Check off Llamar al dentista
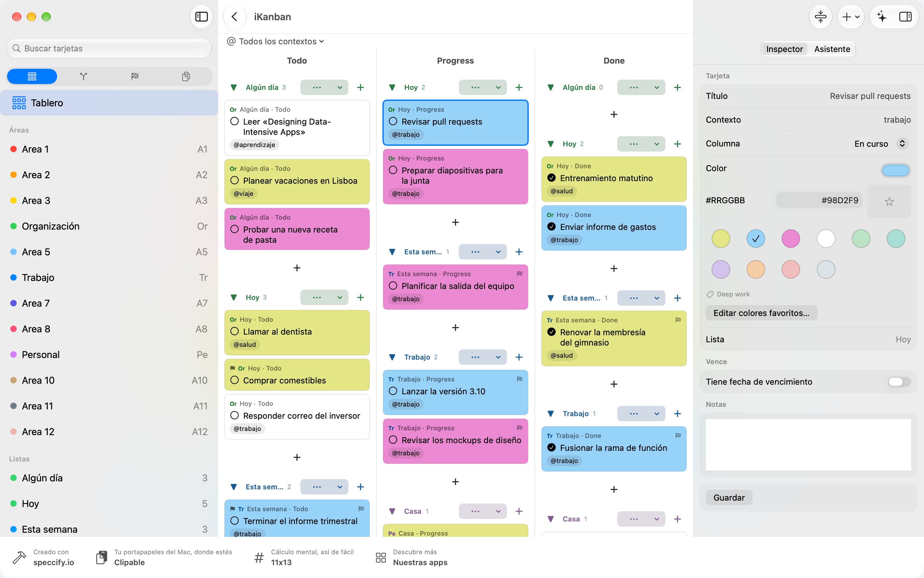Viewport: 924px width, 578px height. (235, 331)
